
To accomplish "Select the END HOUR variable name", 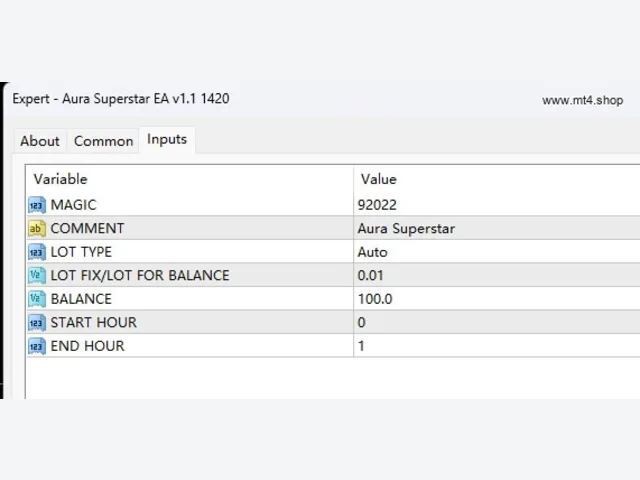I will click(x=87, y=346).
